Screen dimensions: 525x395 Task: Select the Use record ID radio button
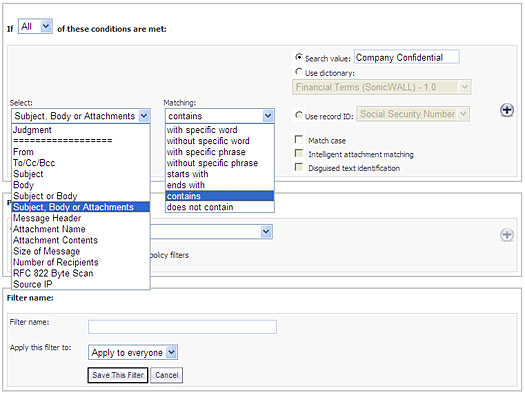[299, 115]
